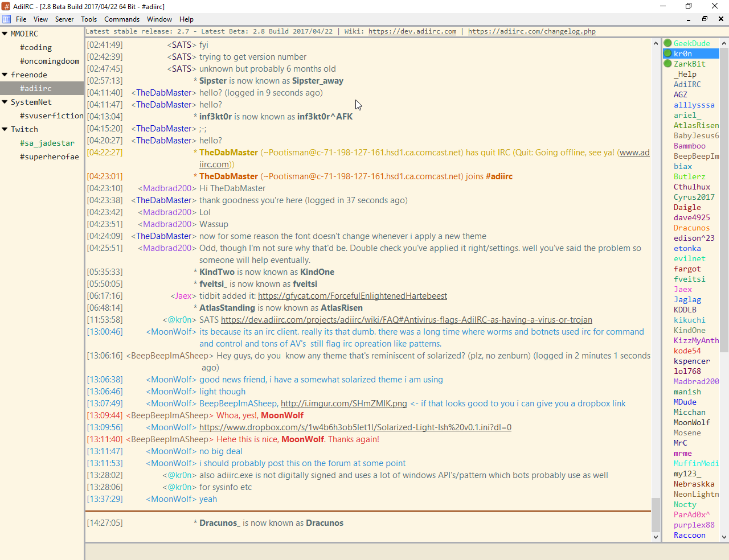Close the inner #adiirc channel window
The image size is (729, 560).
(720, 19)
